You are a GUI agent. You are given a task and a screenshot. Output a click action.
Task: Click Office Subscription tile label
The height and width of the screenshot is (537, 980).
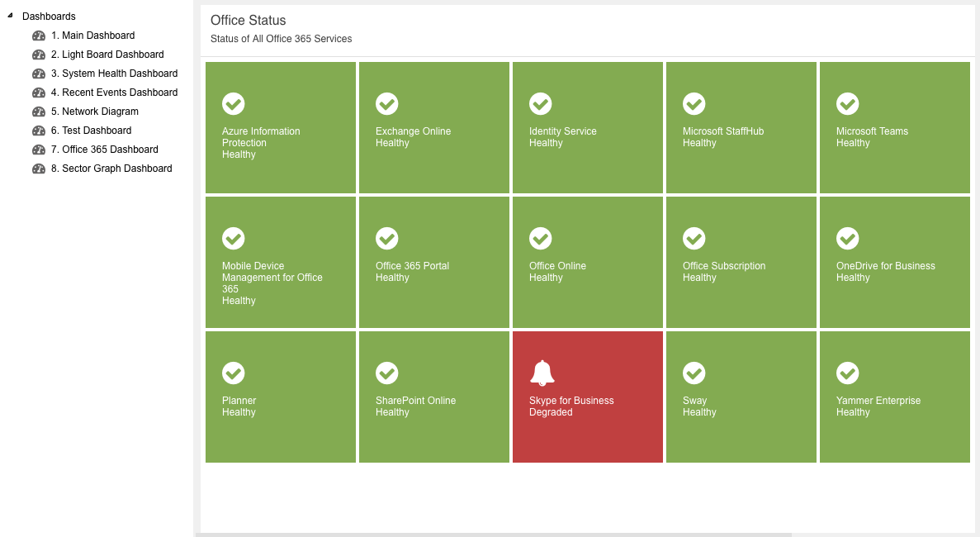pyautogui.click(x=724, y=266)
